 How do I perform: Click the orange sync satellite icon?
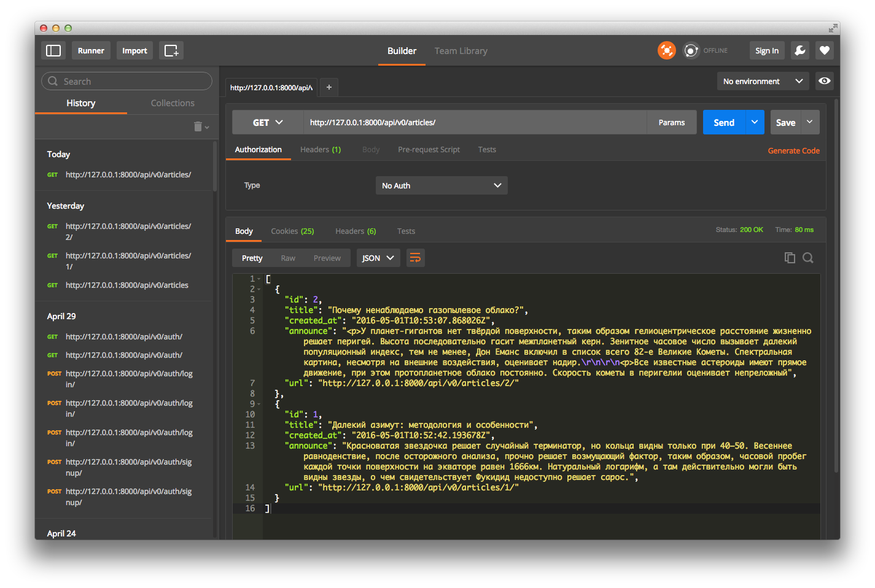coord(666,50)
